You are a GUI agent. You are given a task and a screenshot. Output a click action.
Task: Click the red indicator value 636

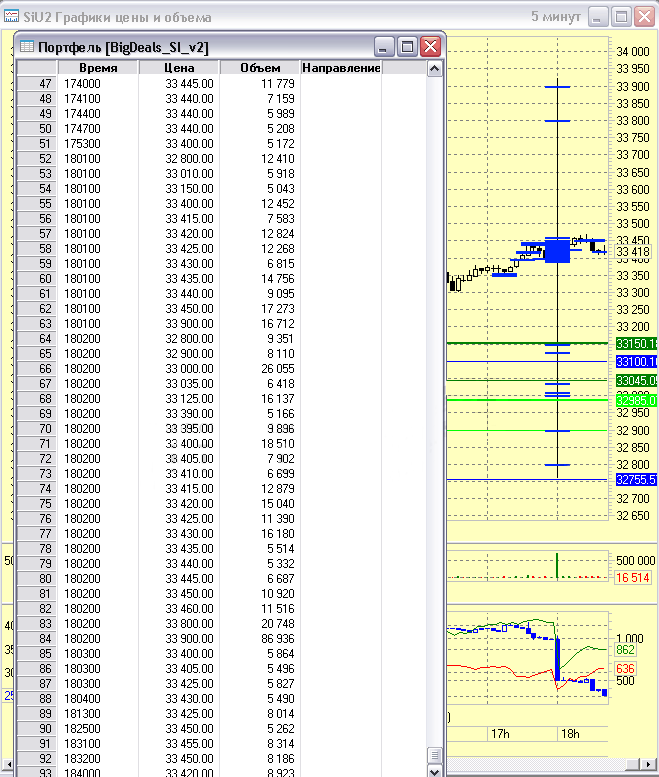pyautogui.click(x=625, y=669)
